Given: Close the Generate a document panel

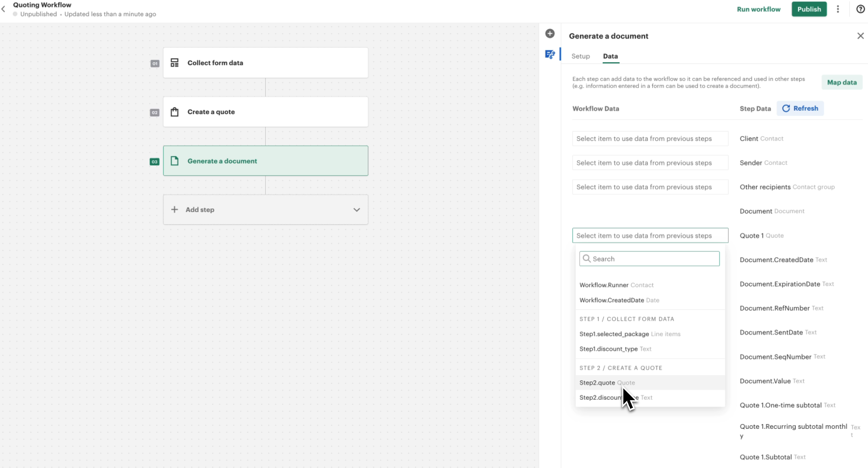Looking at the screenshot, I should (x=860, y=36).
